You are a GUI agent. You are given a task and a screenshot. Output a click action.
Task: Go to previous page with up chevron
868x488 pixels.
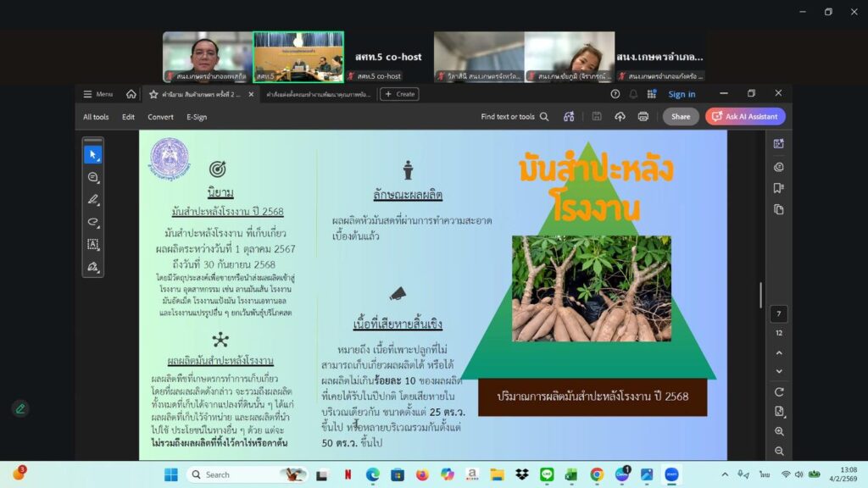point(779,352)
